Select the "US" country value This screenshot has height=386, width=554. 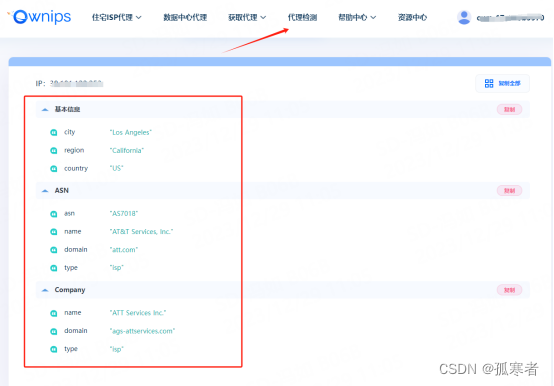[116, 168]
